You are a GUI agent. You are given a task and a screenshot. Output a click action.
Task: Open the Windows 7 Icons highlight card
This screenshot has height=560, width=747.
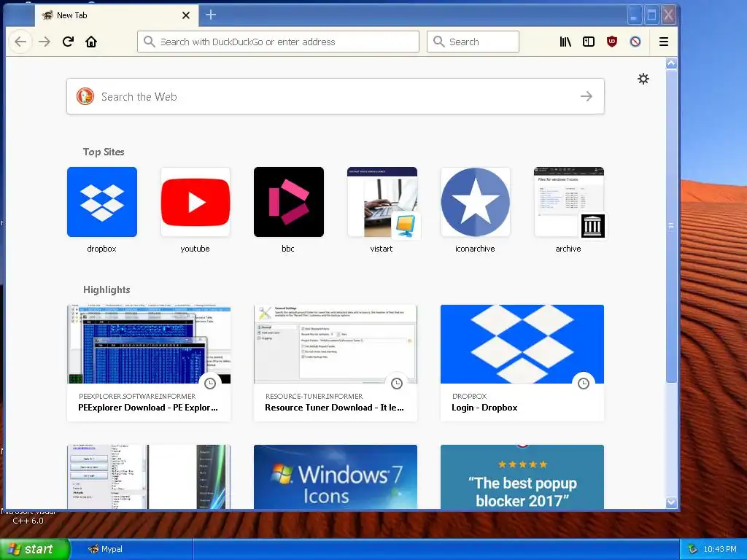pyautogui.click(x=336, y=477)
